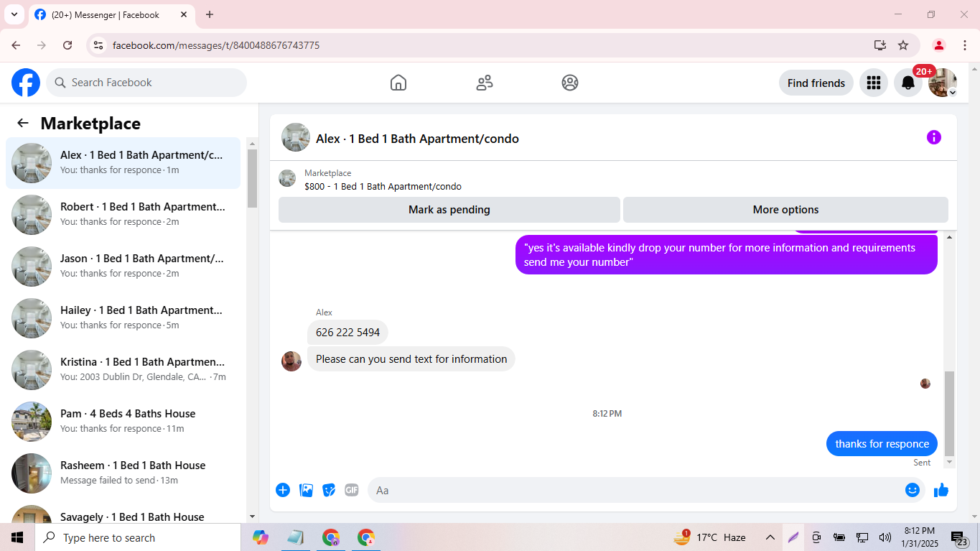980x551 pixels.
Task: Open the Rasheem conversation
Action: tap(123, 473)
